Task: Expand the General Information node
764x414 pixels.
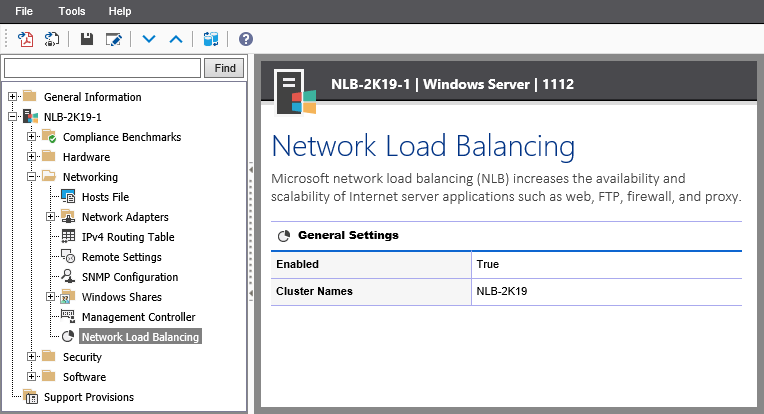Action: [x=13, y=96]
